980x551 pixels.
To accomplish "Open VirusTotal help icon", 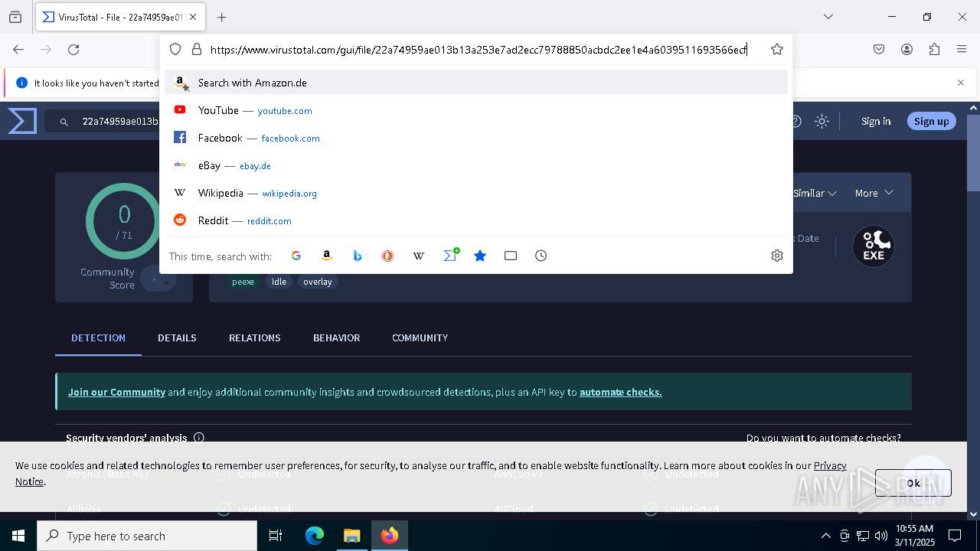I will (796, 121).
